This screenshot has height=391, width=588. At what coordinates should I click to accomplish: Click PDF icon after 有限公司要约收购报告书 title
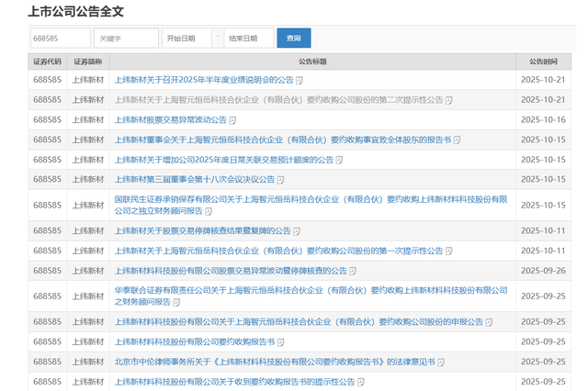[280, 342]
